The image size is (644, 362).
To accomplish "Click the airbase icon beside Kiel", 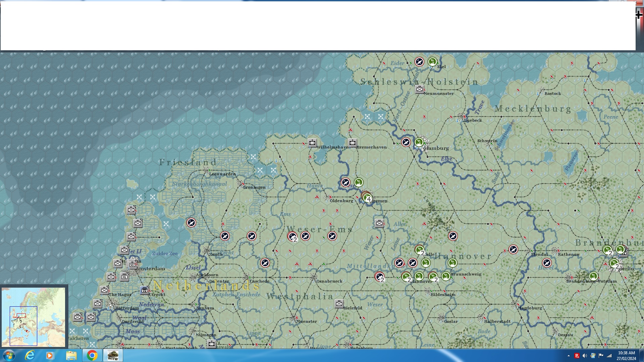I will 419,62.
